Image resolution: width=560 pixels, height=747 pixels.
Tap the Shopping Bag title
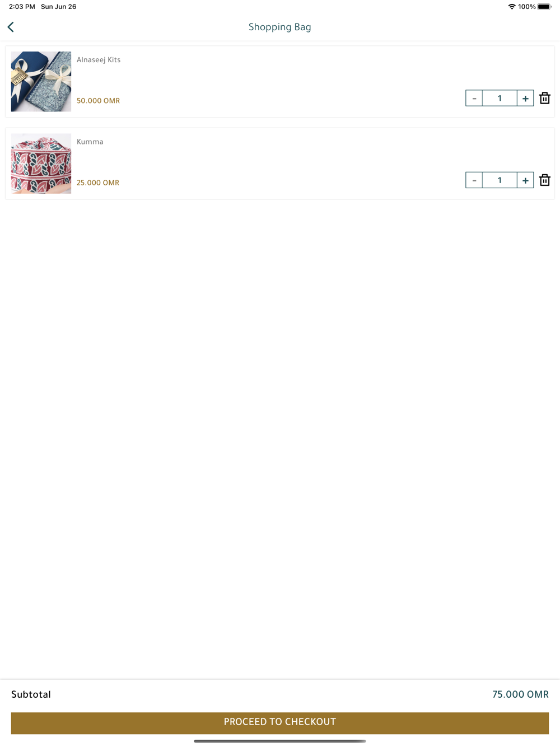pyautogui.click(x=280, y=27)
